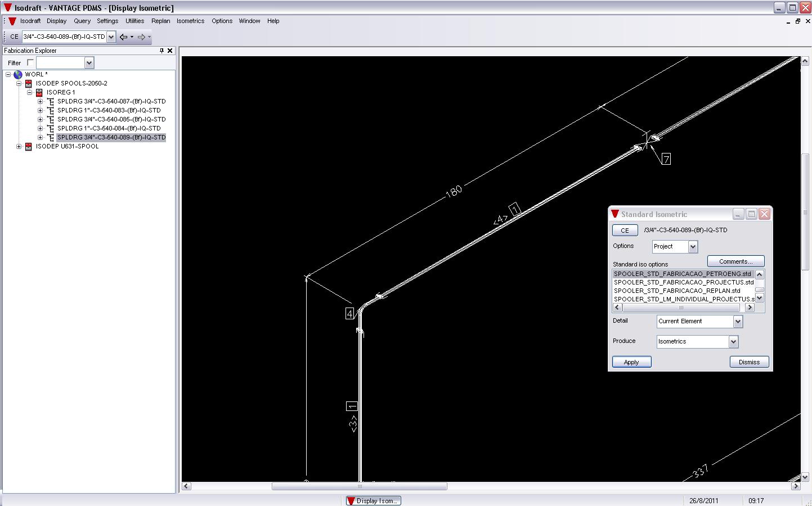
Task: Click the ISODEP U631-SPOOL icon
Action: pyautogui.click(x=29, y=146)
